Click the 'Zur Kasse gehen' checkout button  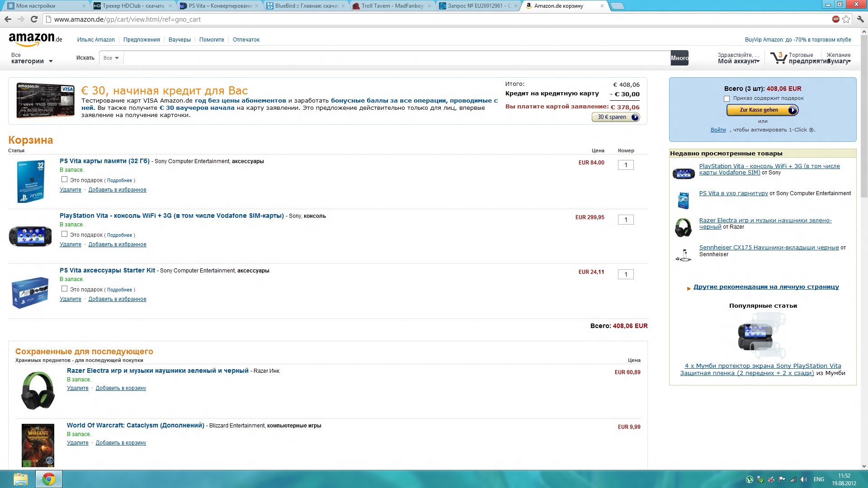[x=762, y=110]
